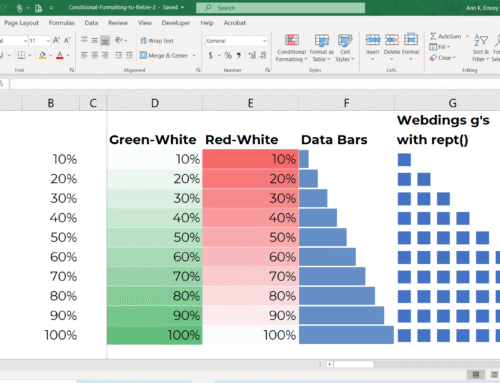The image size is (500, 383).
Task: Expand the Merge & Center dropdown arrow
Action: pos(194,55)
